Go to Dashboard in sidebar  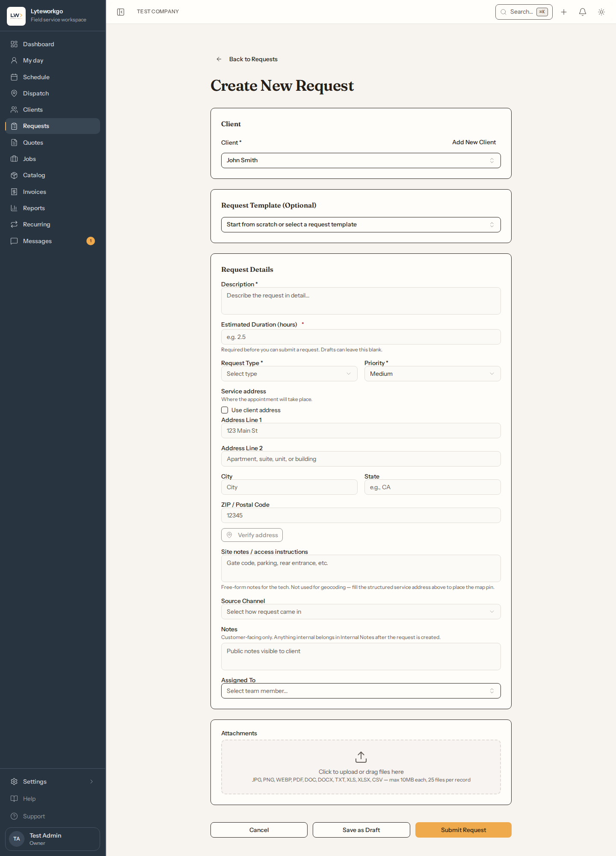pos(53,44)
